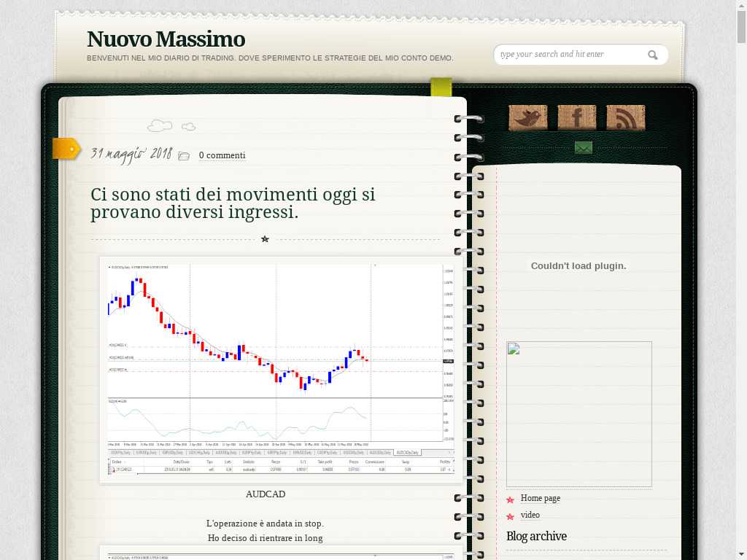Click the folder icon before comments link
This screenshot has width=747, height=560.
click(x=184, y=156)
